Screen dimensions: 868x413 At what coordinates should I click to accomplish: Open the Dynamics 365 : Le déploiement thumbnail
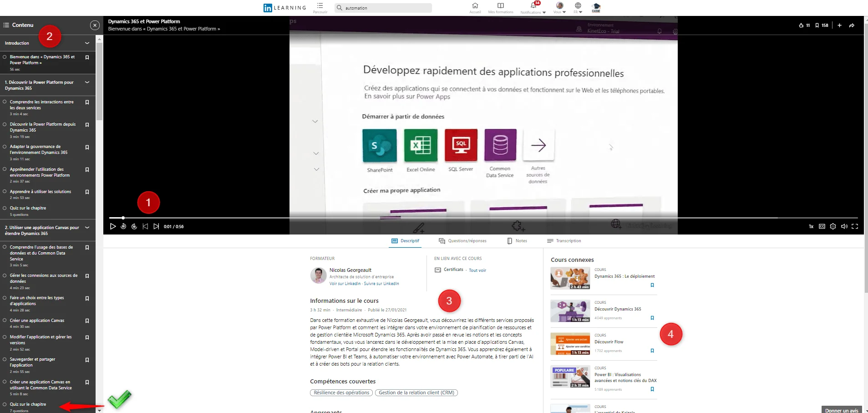570,278
